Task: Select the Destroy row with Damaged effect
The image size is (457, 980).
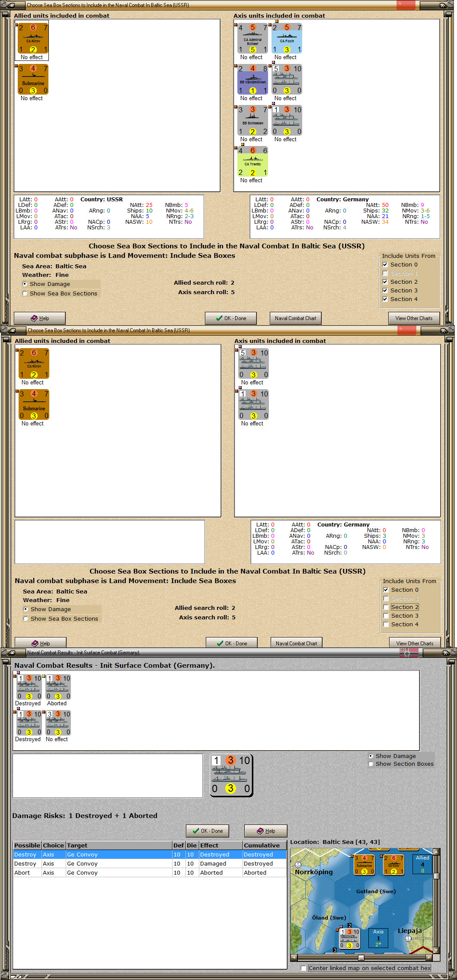Action: click(x=150, y=863)
